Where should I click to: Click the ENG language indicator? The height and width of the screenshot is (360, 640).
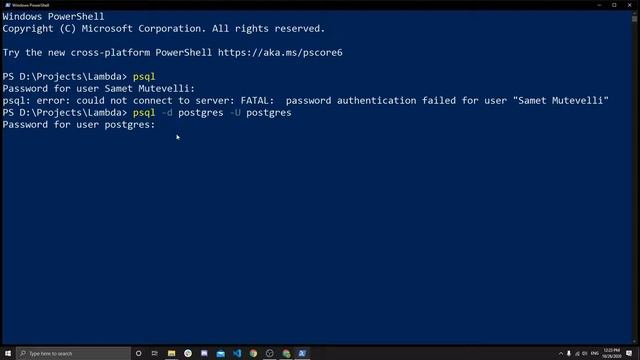pyautogui.click(x=595, y=353)
